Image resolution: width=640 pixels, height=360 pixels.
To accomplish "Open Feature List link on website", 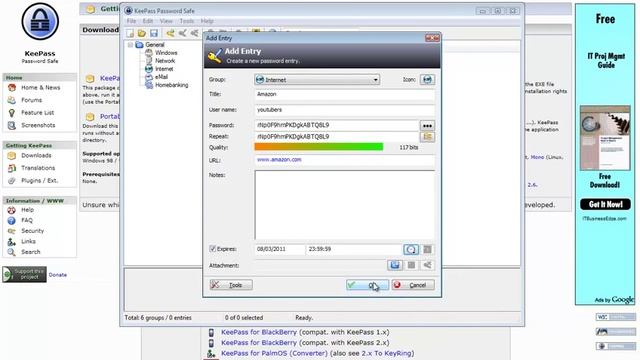I will [x=38, y=113].
